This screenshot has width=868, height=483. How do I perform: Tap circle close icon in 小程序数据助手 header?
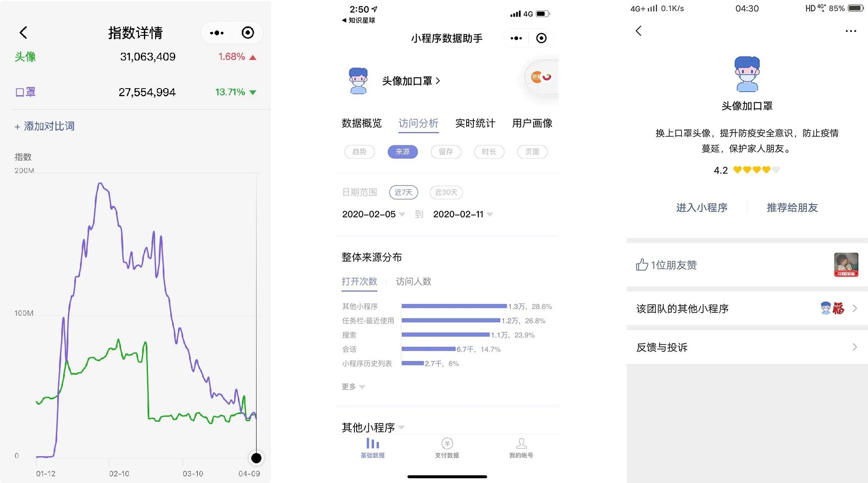pos(541,38)
